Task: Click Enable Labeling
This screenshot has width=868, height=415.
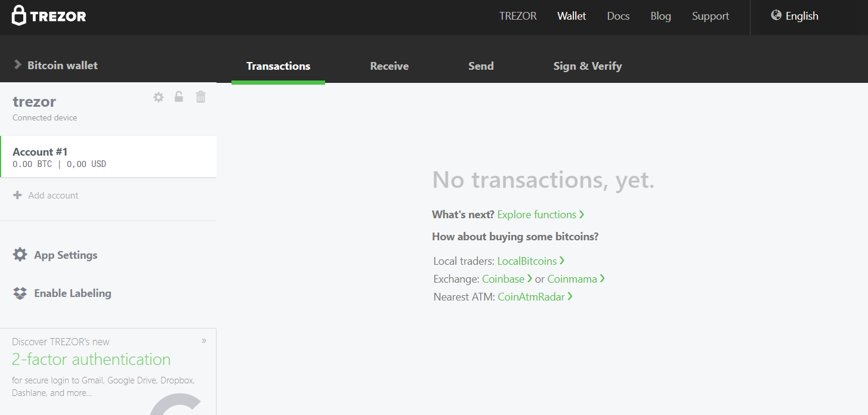Action: [62, 293]
